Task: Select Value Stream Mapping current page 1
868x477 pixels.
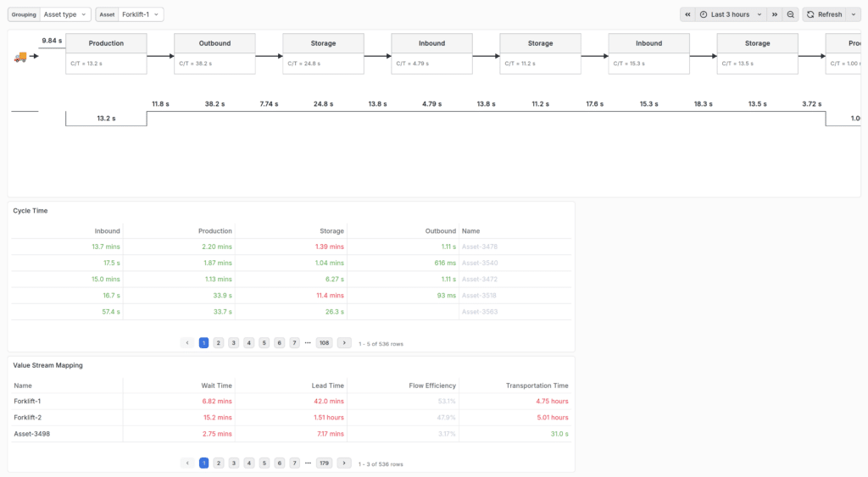Action: click(203, 463)
